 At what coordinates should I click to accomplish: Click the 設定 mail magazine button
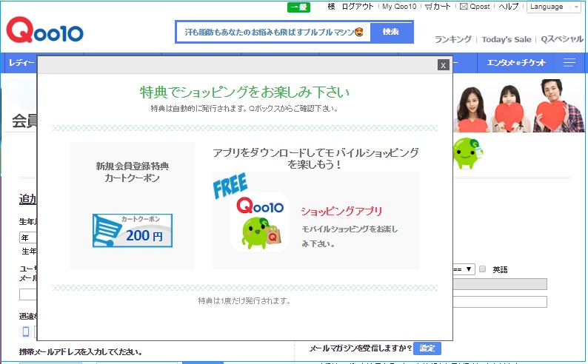[x=427, y=348]
